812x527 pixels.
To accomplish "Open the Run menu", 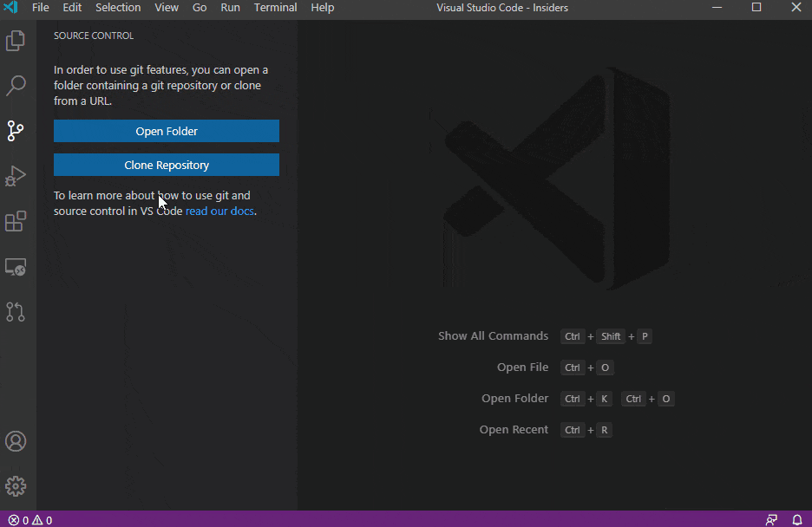I will (230, 8).
